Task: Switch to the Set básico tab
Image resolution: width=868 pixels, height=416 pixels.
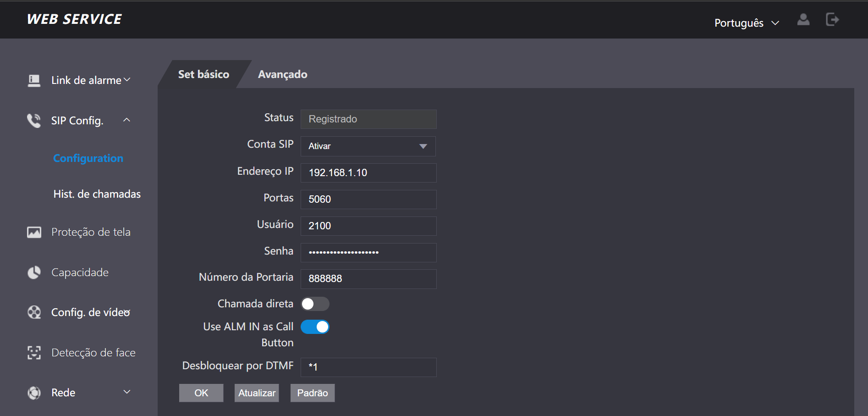Action: 203,74
